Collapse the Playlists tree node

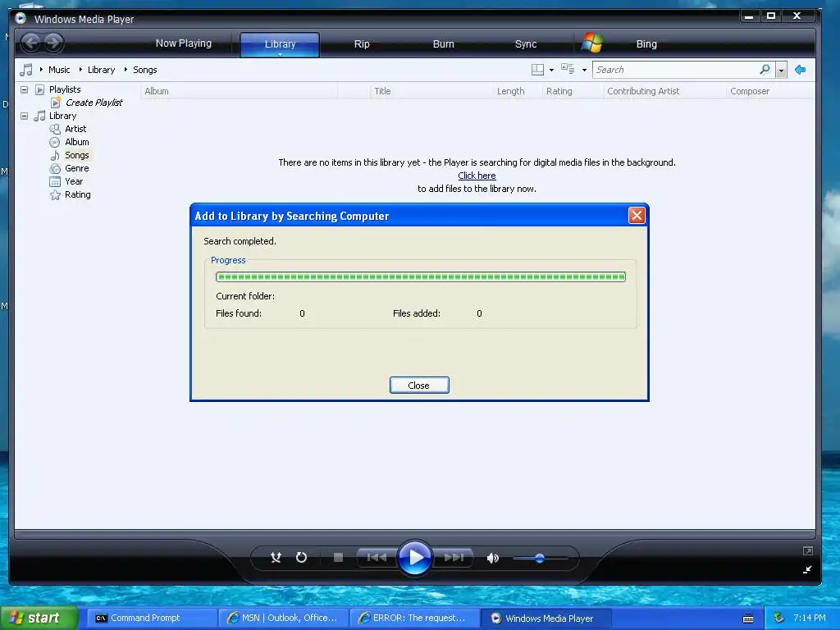[24, 89]
